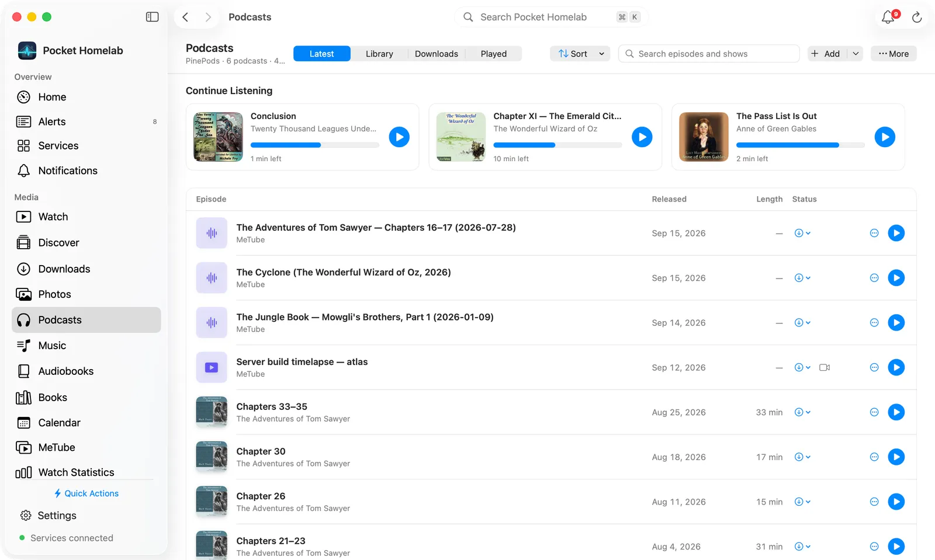This screenshot has width=935, height=560.
Task: Click the Quick Actions link
Action: [86, 493]
